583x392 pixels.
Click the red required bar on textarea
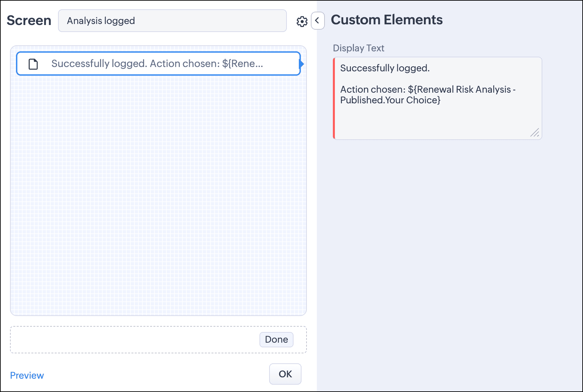pos(334,98)
